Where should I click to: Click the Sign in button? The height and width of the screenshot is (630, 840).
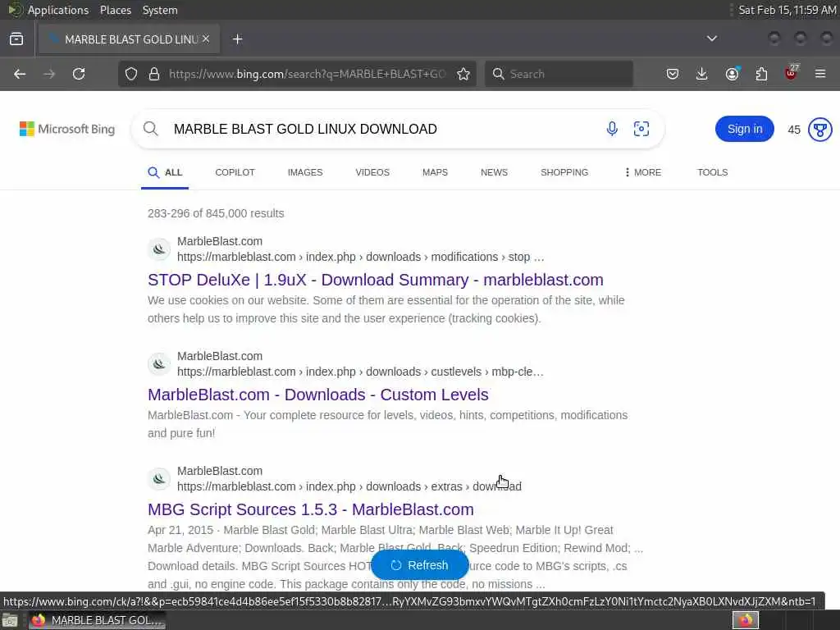pos(745,129)
